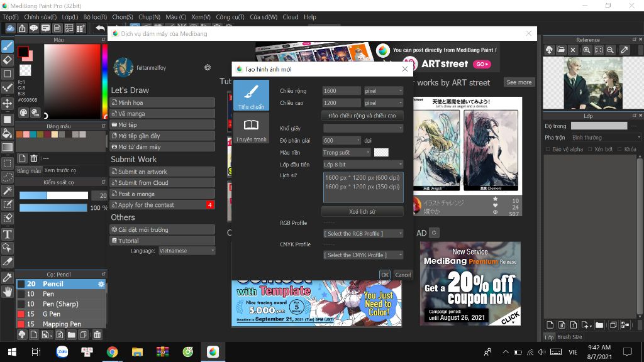
Task: Select the Bucket fill tool
Action: [8, 133]
